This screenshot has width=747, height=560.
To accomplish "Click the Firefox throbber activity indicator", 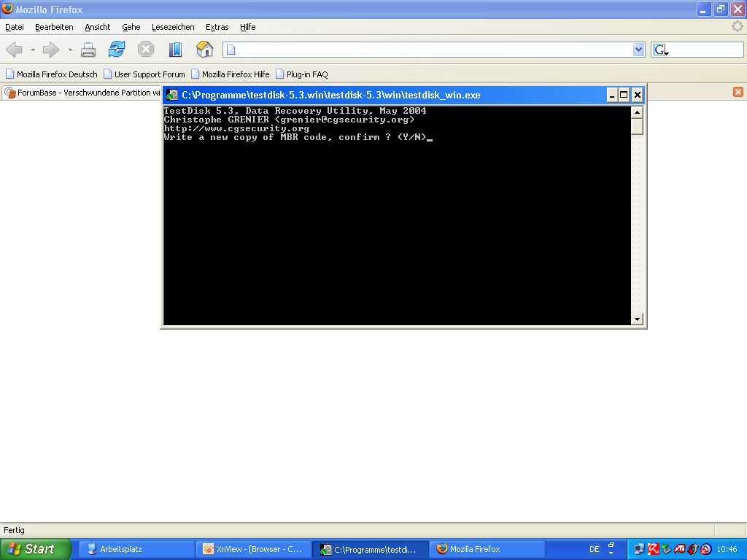I will [737, 27].
